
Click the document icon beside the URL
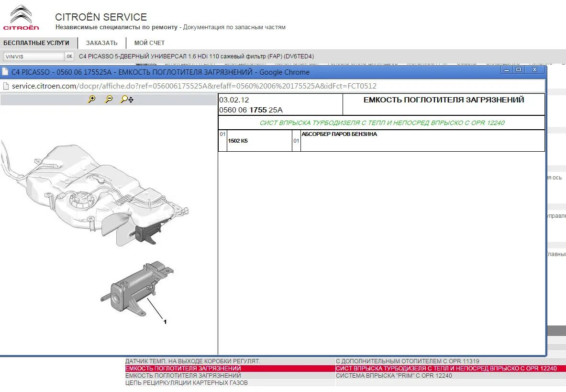point(6,86)
